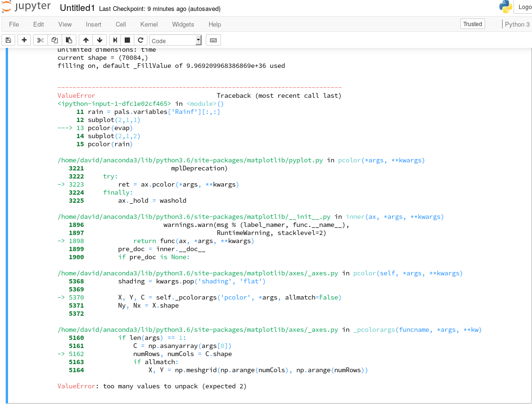Run the current cell

point(115,40)
